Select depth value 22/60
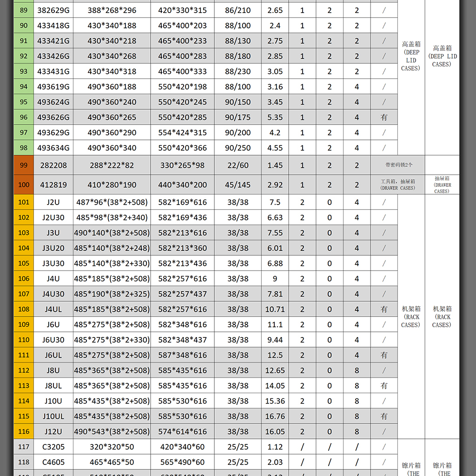This screenshot has width=476, height=476. 238,165
